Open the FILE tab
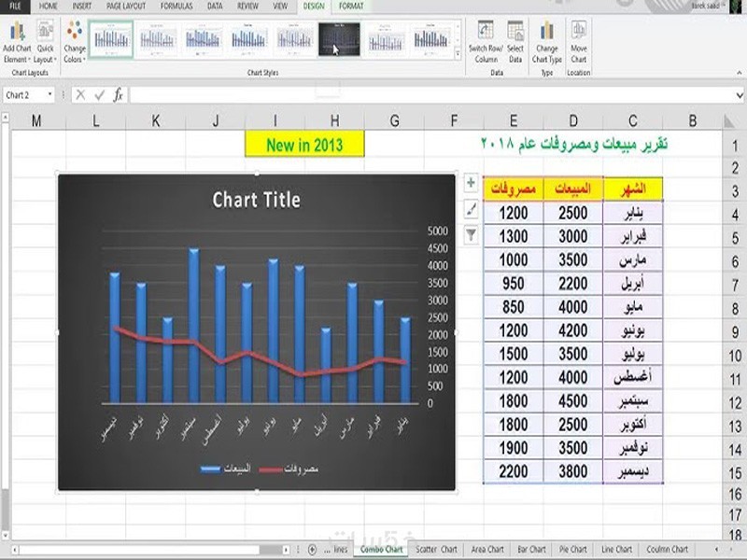The width and height of the screenshot is (747, 560). pos(15,7)
